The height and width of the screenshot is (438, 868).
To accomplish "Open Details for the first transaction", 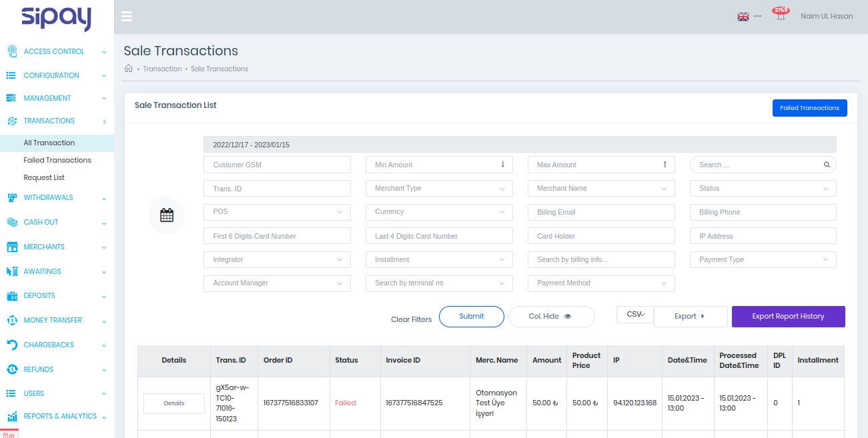I will pos(174,403).
